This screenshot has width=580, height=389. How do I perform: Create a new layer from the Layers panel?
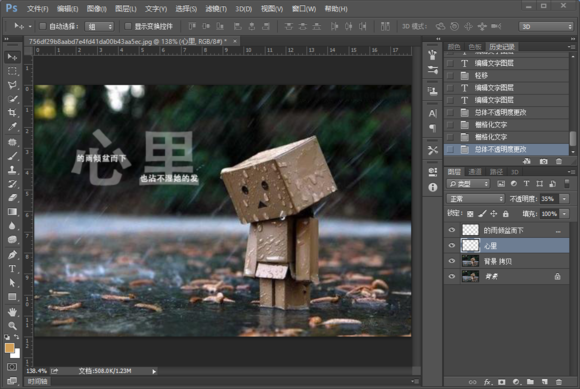pos(544,382)
